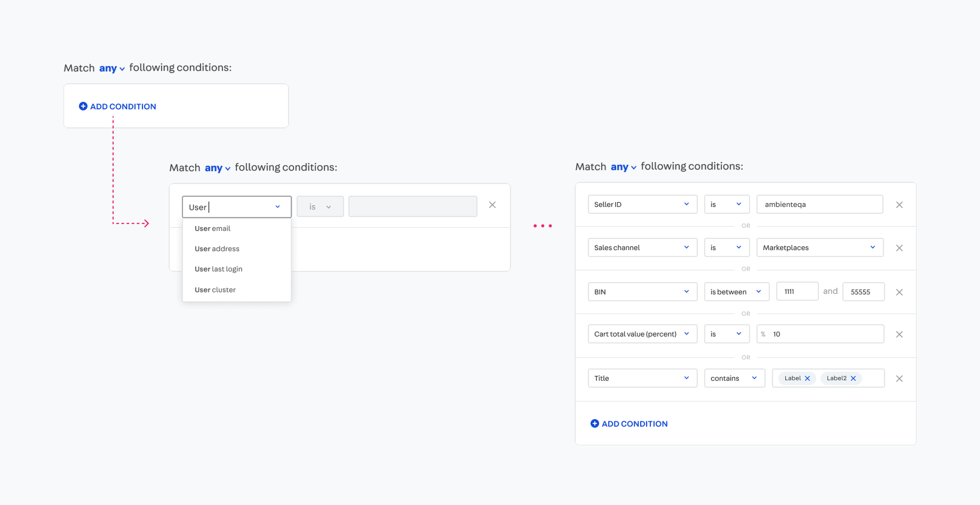Remove the Title condition row

tap(899, 379)
